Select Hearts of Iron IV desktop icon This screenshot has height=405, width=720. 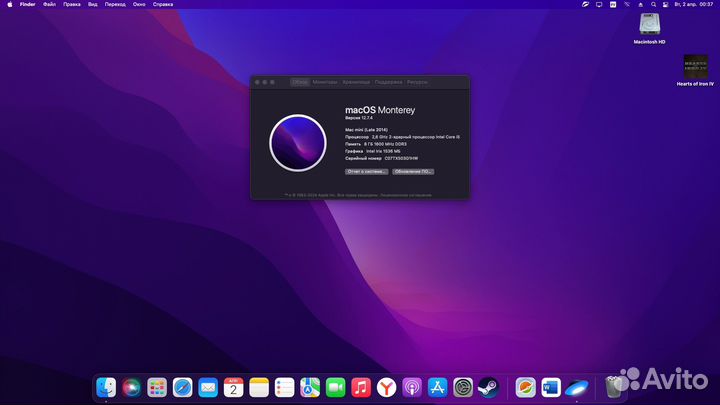pos(695,70)
